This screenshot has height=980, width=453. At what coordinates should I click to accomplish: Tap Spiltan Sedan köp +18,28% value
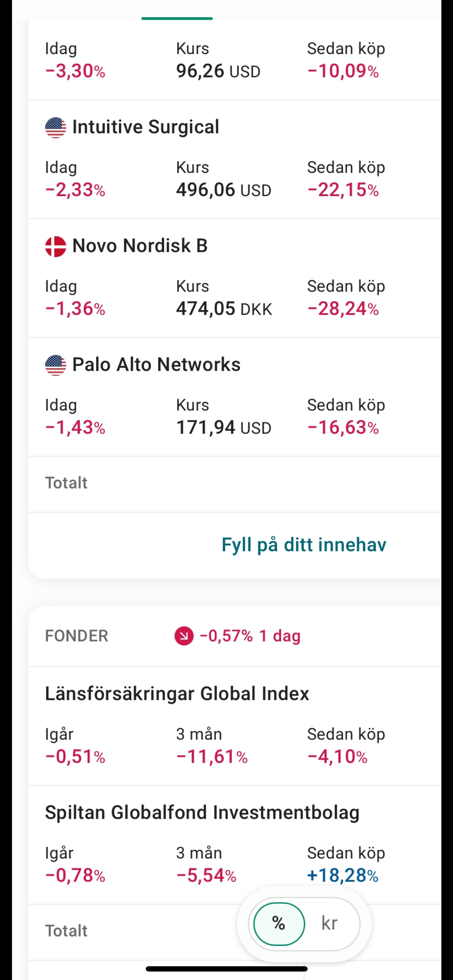tap(342, 875)
